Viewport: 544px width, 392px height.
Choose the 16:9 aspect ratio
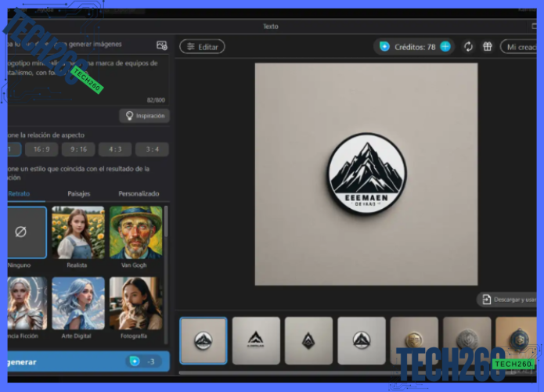point(41,149)
